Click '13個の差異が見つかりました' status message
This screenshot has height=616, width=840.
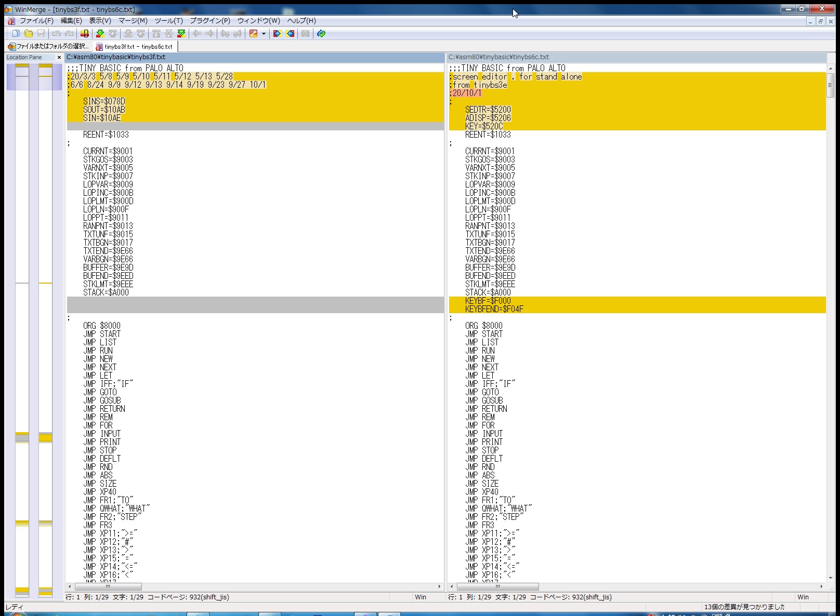point(744,607)
